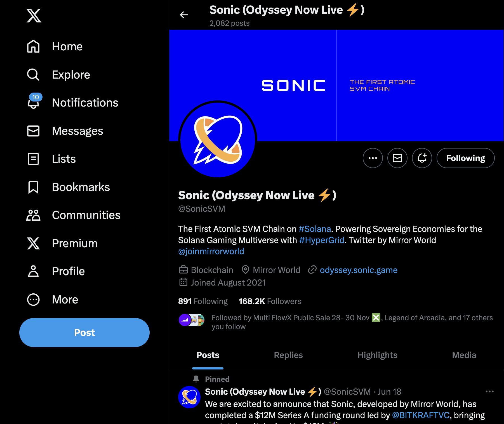Send a direct message via envelope button
This screenshot has width=504, height=424.
click(x=397, y=158)
